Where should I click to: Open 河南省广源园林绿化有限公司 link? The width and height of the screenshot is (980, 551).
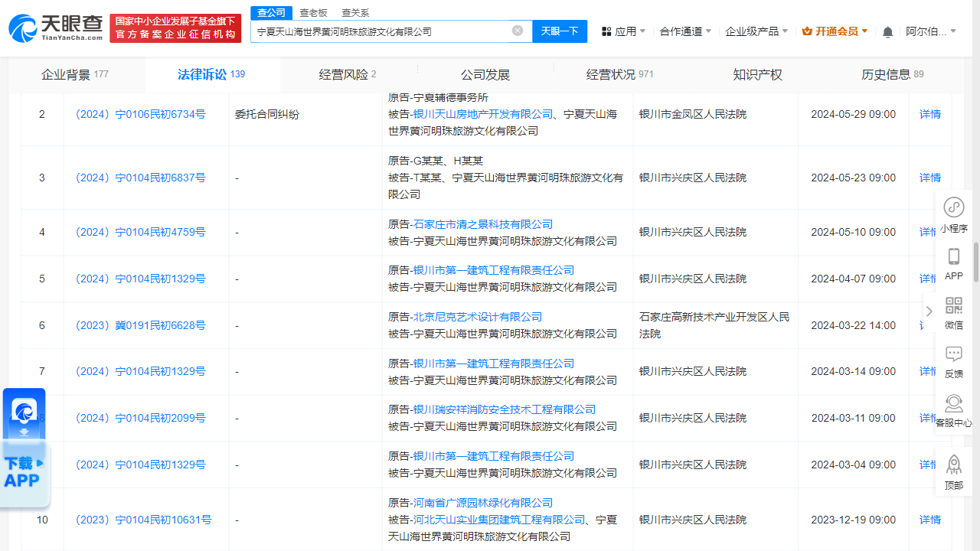[x=483, y=503]
